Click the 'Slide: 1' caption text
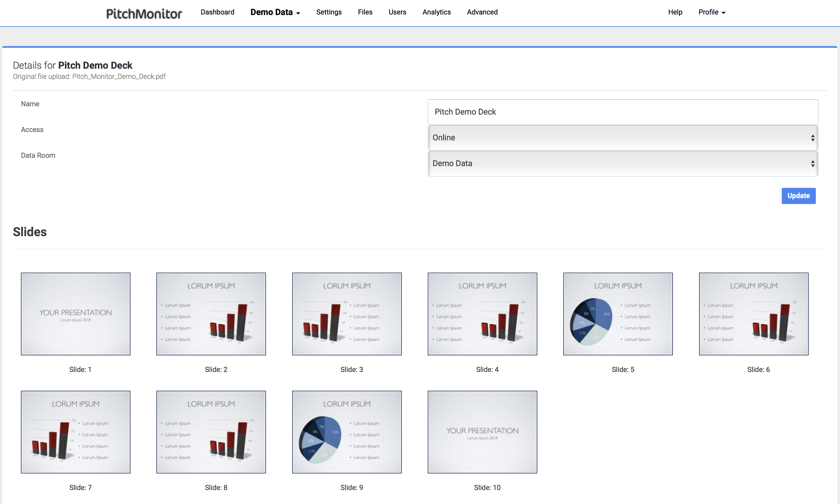840x504 pixels. tap(80, 370)
